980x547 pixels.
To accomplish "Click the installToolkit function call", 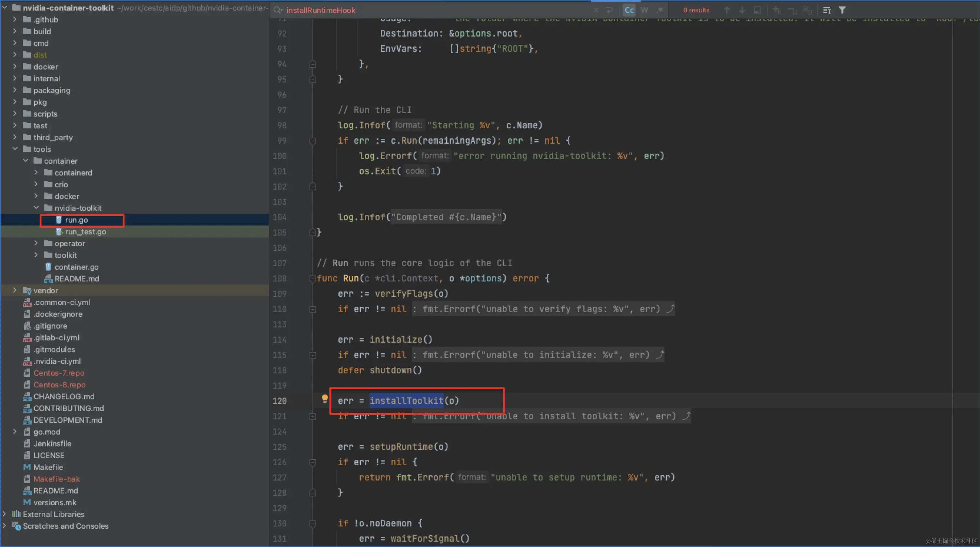I will (x=406, y=400).
